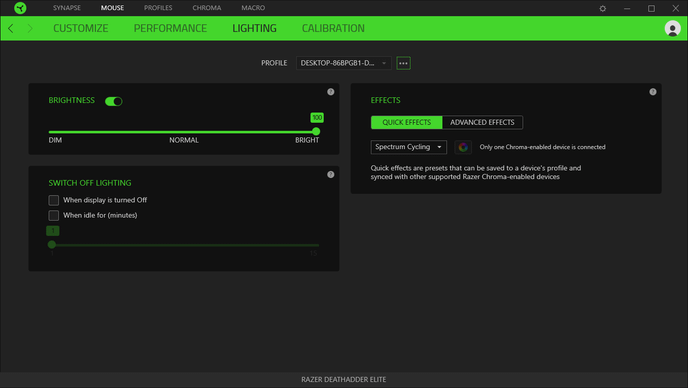Click the idle minutes slider handle
Image resolution: width=688 pixels, height=388 pixels.
click(52, 244)
